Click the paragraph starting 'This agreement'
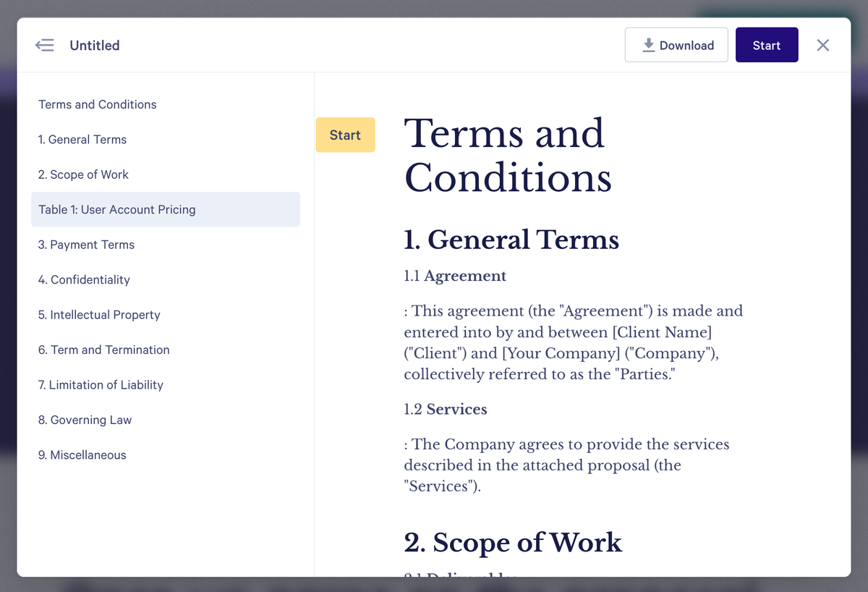868x592 pixels. 574,342
